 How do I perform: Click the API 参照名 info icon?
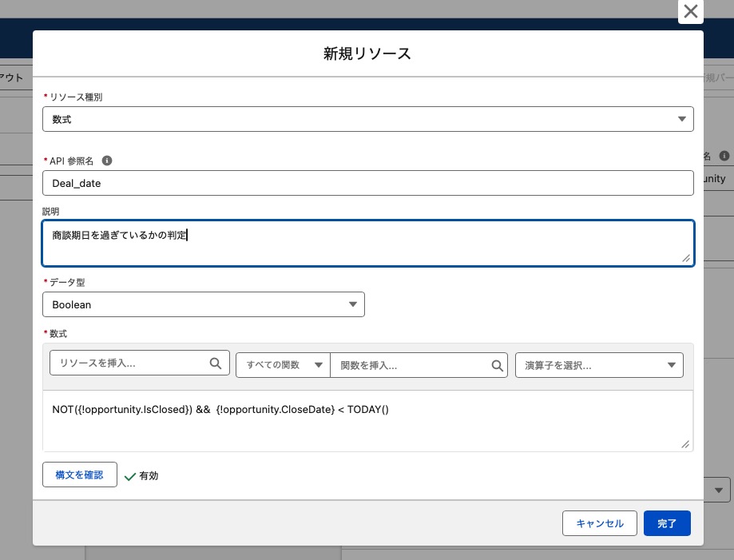click(107, 161)
